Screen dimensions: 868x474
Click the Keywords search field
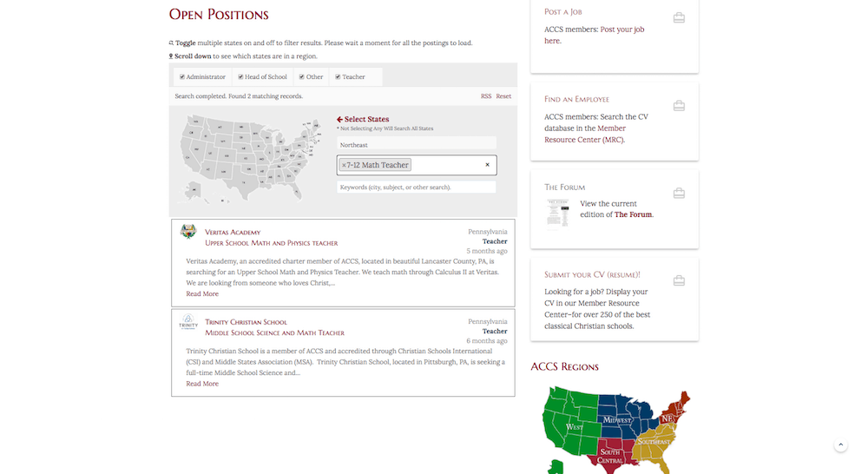click(417, 188)
